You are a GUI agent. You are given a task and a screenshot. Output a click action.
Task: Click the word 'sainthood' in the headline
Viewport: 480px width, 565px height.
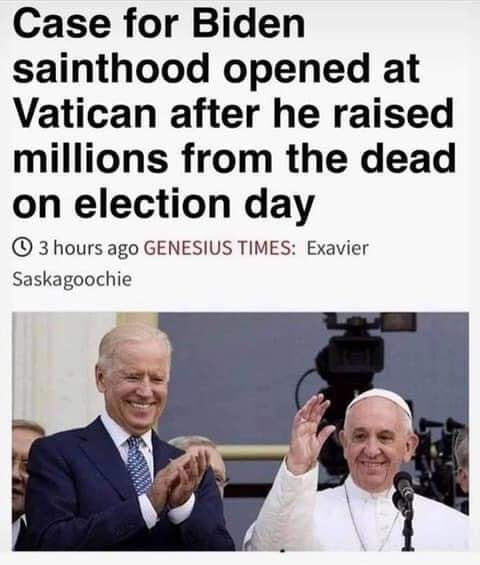click(111, 68)
